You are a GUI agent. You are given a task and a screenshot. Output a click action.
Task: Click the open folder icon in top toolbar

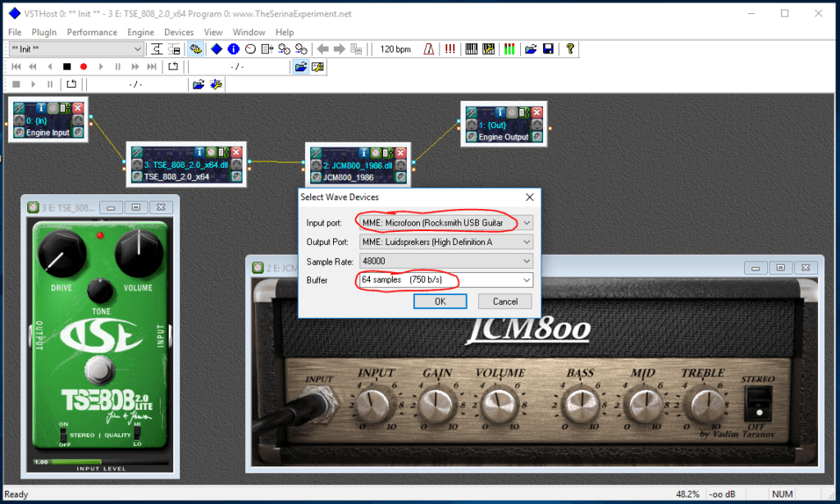tap(531, 49)
